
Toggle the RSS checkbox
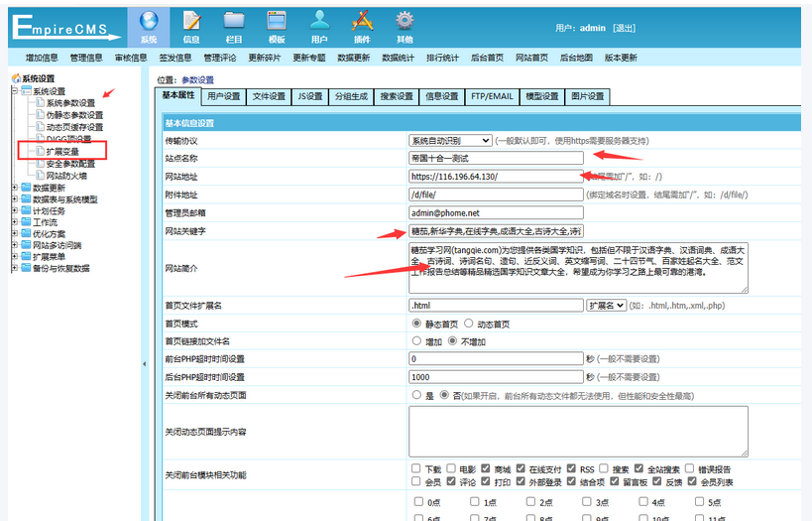[x=571, y=468]
